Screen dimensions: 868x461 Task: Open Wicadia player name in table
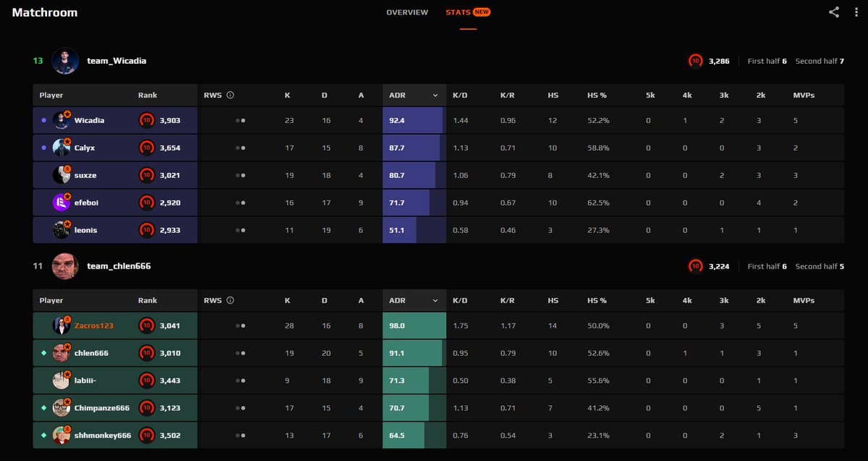point(89,120)
